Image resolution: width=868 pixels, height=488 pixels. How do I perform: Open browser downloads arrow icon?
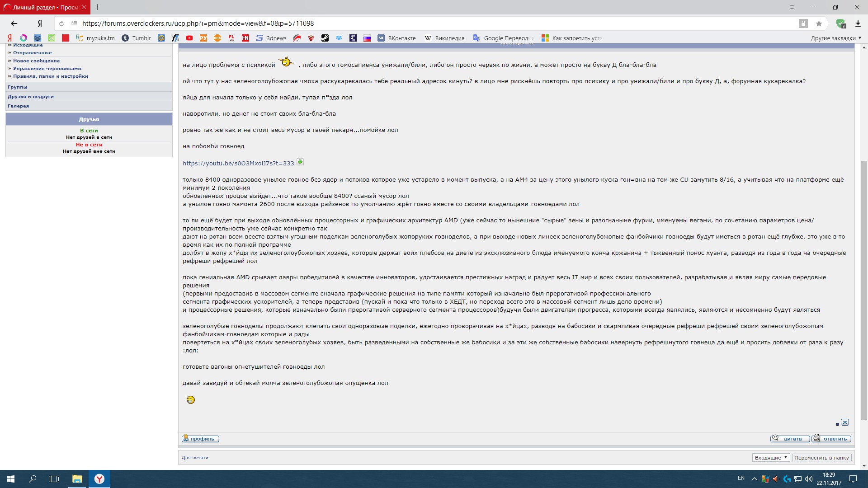pos(858,23)
